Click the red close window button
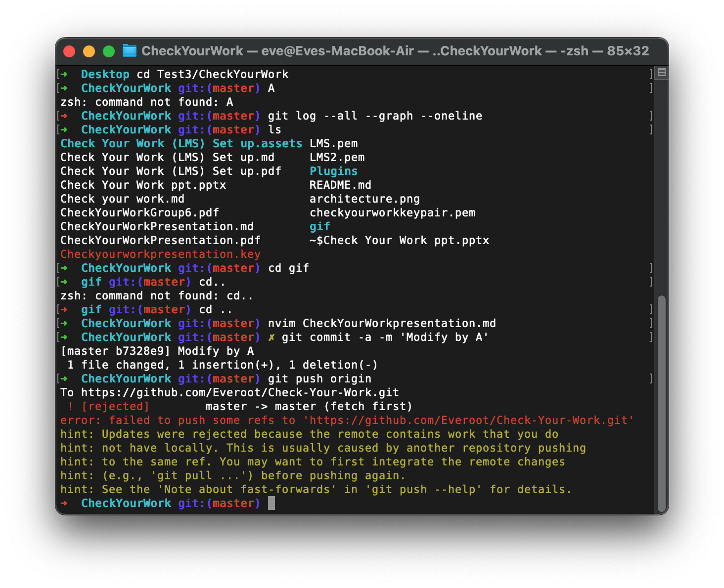 (x=69, y=51)
